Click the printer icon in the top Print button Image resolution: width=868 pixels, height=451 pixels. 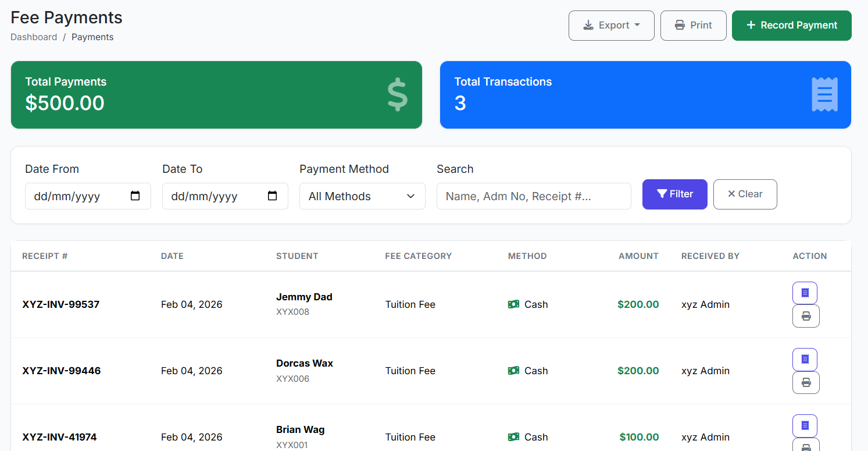[x=680, y=25]
